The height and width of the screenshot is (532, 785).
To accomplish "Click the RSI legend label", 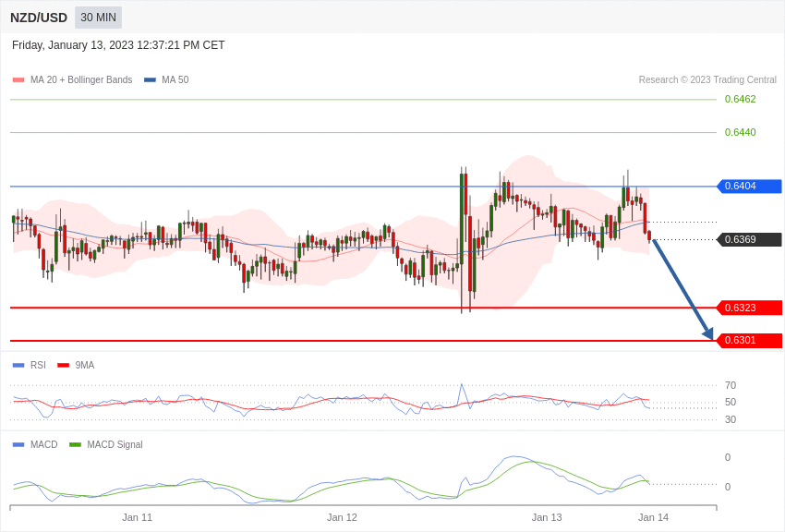I will 38,366.
